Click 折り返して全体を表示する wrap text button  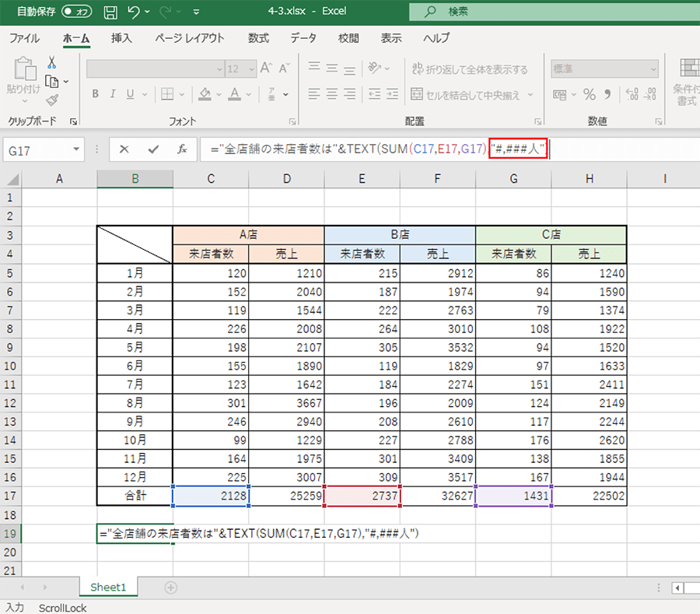[469, 69]
